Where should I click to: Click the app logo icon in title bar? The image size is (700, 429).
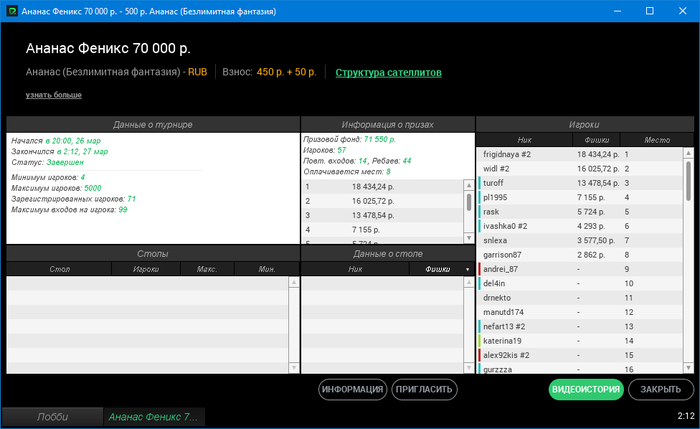point(12,11)
